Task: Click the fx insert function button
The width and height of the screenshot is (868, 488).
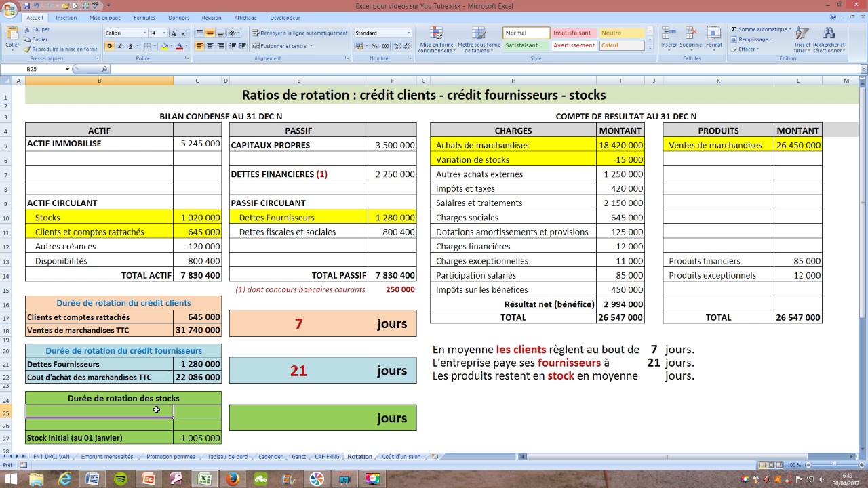Action: (x=104, y=69)
